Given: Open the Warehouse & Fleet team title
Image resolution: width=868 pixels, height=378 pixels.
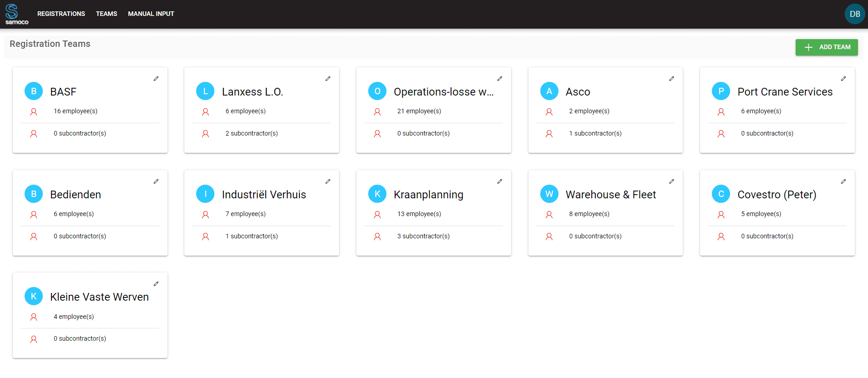Looking at the screenshot, I should coord(611,195).
